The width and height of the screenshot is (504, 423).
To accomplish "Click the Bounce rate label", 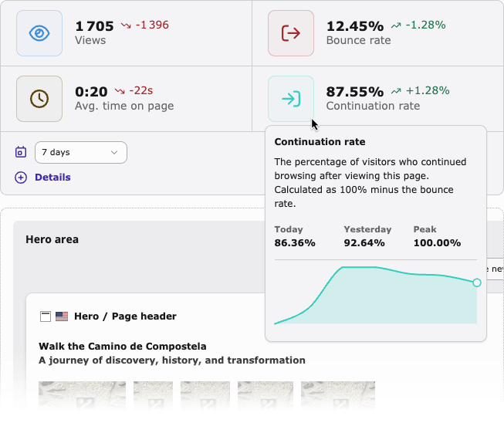I will 358,40.
